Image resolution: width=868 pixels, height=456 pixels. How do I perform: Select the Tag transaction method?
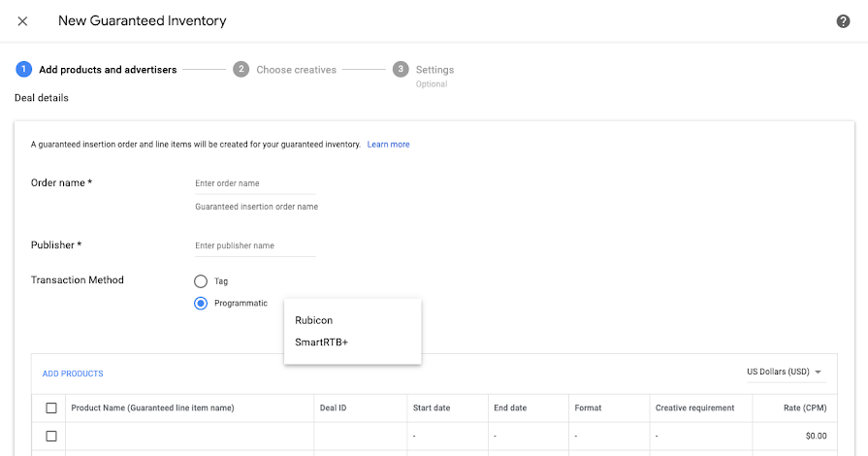(x=201, y=281)
